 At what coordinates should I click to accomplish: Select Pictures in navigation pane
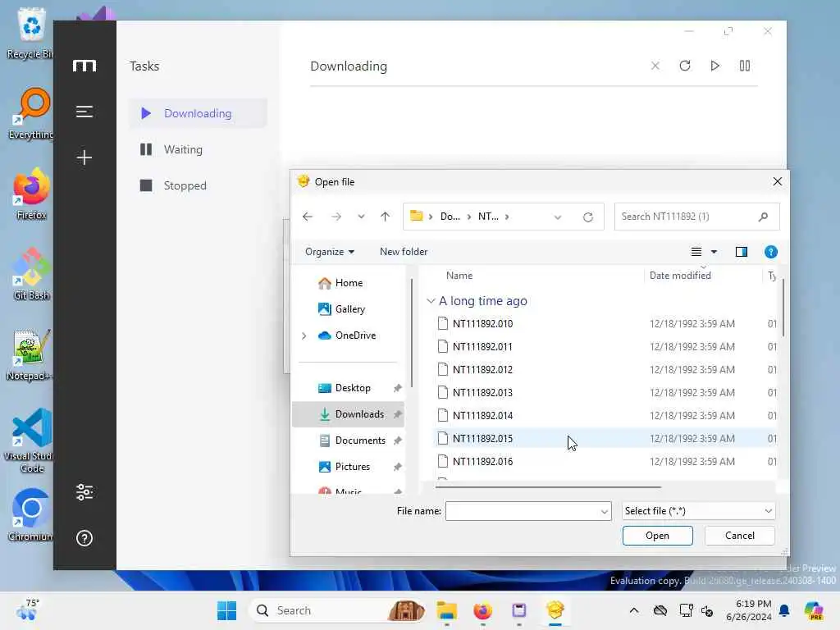pos(348,467)
